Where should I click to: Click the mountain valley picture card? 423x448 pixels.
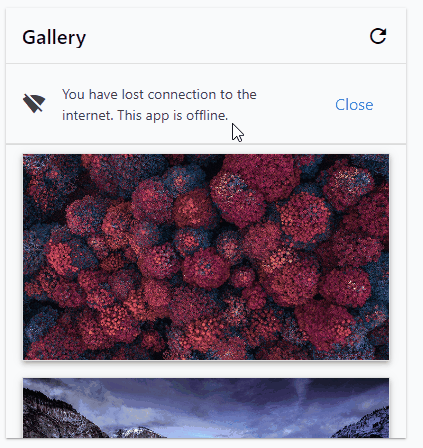206,408
